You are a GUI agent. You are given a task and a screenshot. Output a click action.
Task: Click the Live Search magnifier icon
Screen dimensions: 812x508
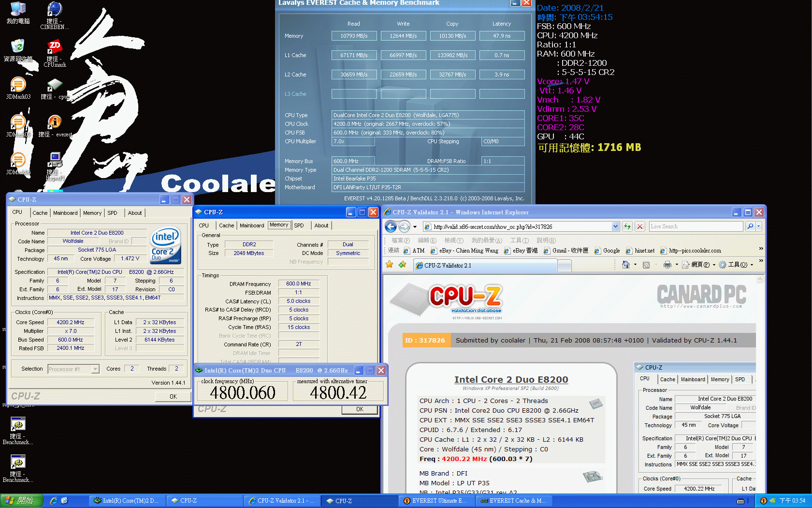pyautogui.click(x=750, y=226)
